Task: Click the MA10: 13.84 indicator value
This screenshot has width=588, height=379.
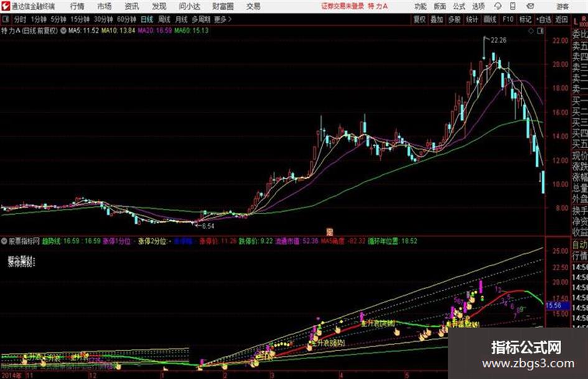Action: tap(118, 30)
